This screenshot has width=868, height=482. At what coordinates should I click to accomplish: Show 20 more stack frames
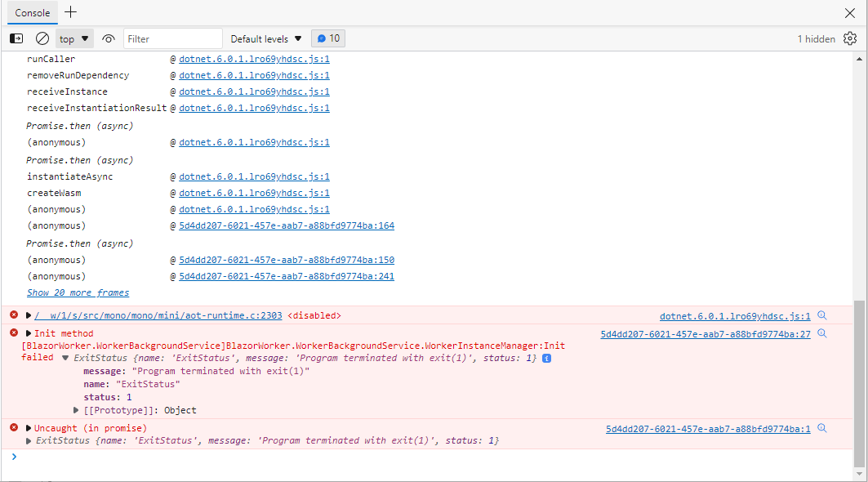(78, 292)
